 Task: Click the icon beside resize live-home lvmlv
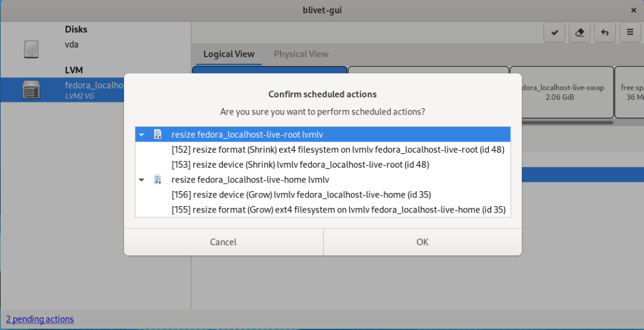[158, 180]
